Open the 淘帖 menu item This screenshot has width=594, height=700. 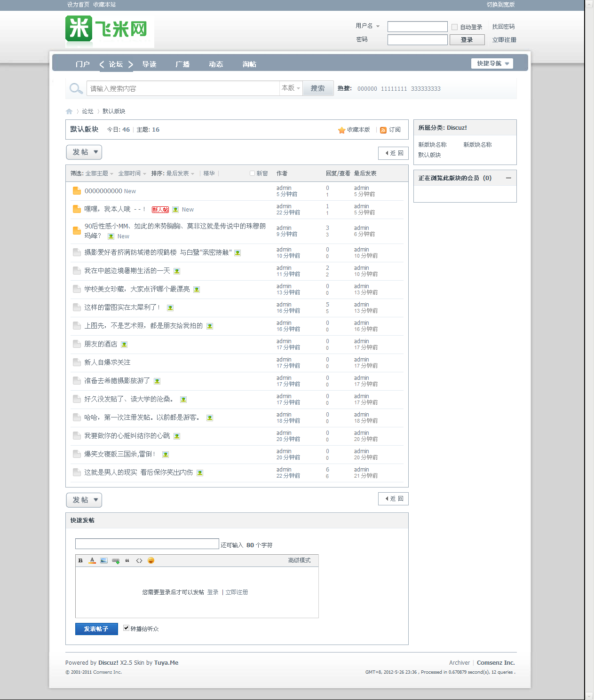(x=249, y=64)
